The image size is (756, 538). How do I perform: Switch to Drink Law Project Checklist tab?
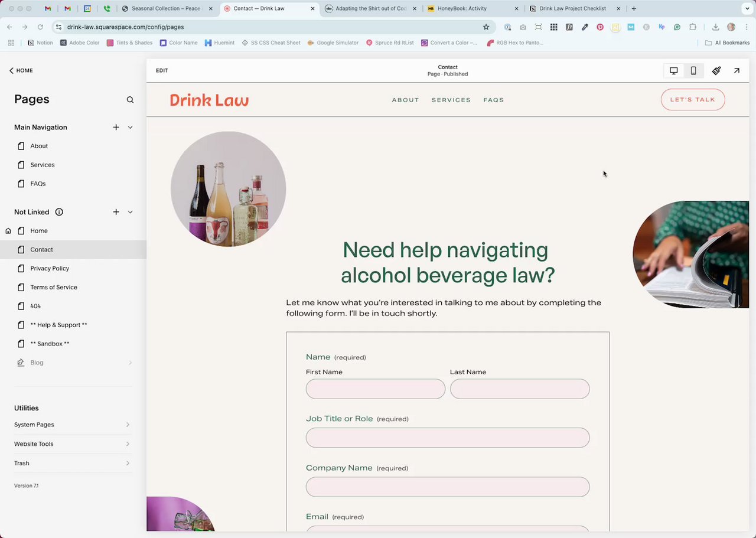574,9
